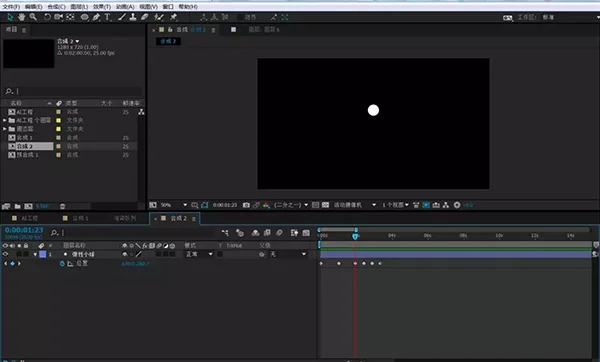Select the horizontal Type tool

[108, 17]
